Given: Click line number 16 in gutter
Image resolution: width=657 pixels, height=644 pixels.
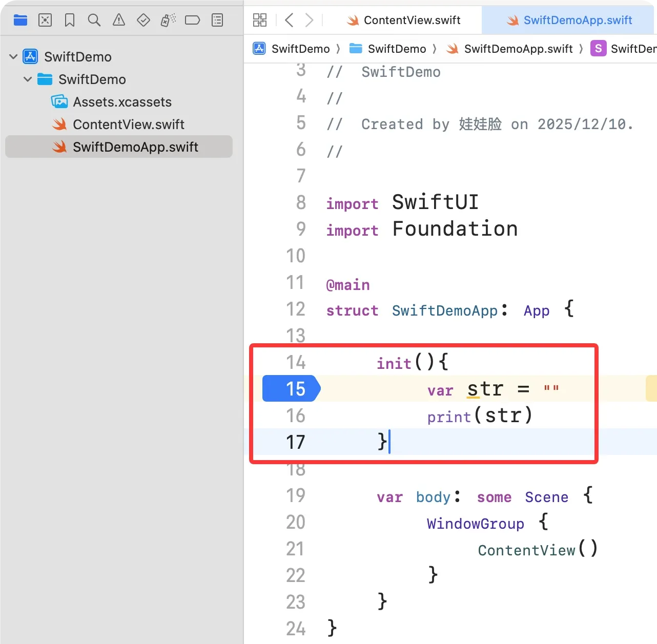Looking at the screenshot, I should [296, 416].
